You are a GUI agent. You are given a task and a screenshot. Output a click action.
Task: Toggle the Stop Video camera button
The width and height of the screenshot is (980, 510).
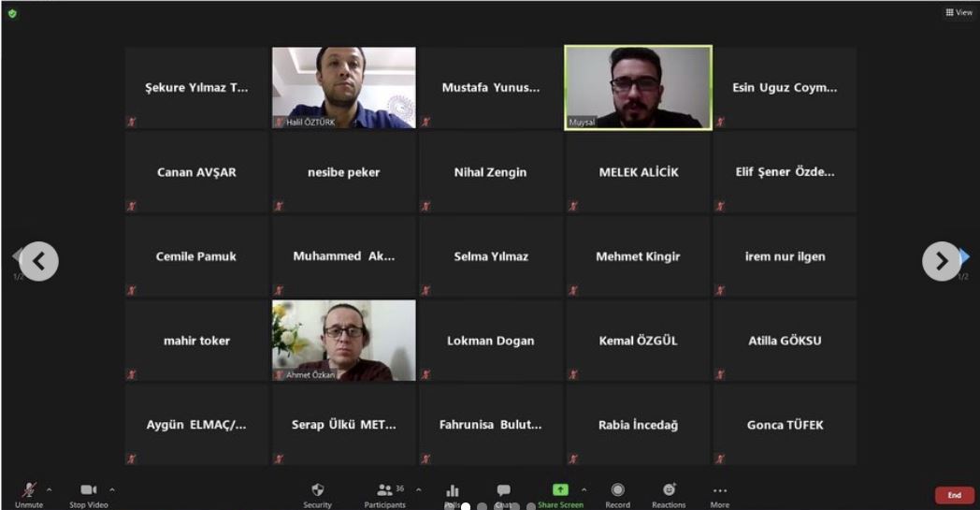[88, 489]
